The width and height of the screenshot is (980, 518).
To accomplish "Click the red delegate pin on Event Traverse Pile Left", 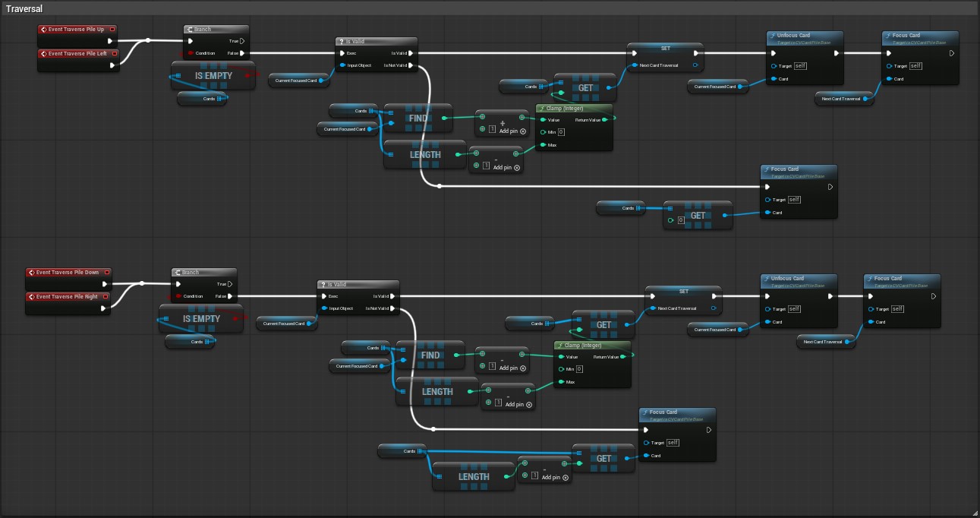I will point(112,54).
